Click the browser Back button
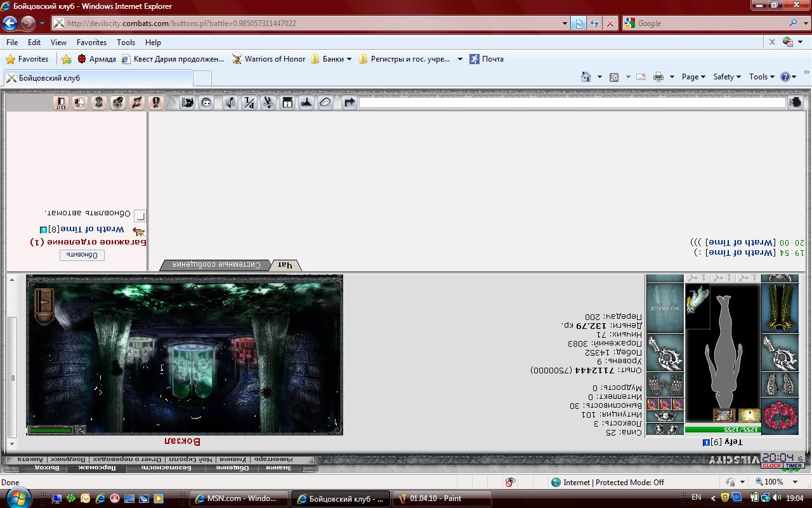The width and height of the screenshot is (812, 508). pyautogui.click(x=10, y=23)
